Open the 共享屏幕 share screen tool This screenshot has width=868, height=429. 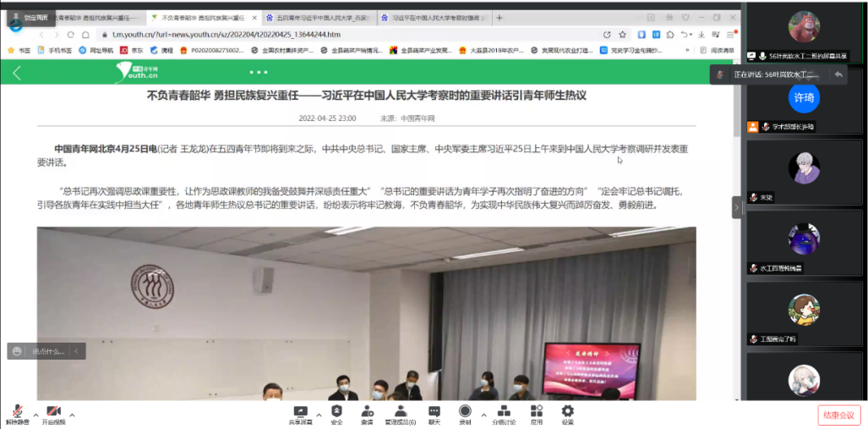(300, 411)
